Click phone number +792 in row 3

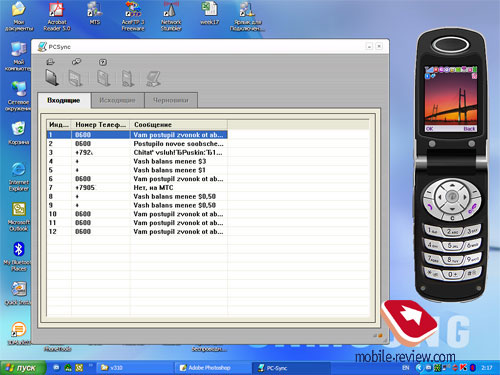click(84, 152)
